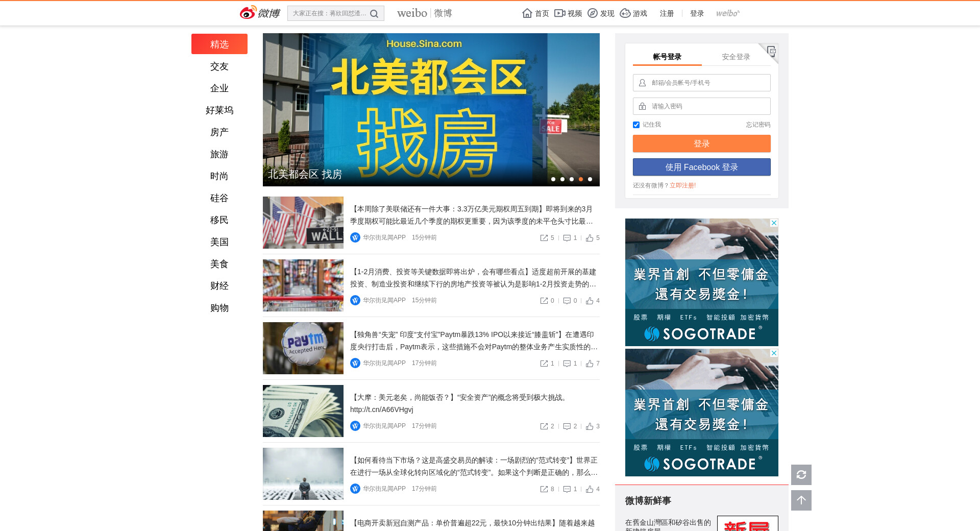Repost the first Wall Street article

click(x=544, y=238)
